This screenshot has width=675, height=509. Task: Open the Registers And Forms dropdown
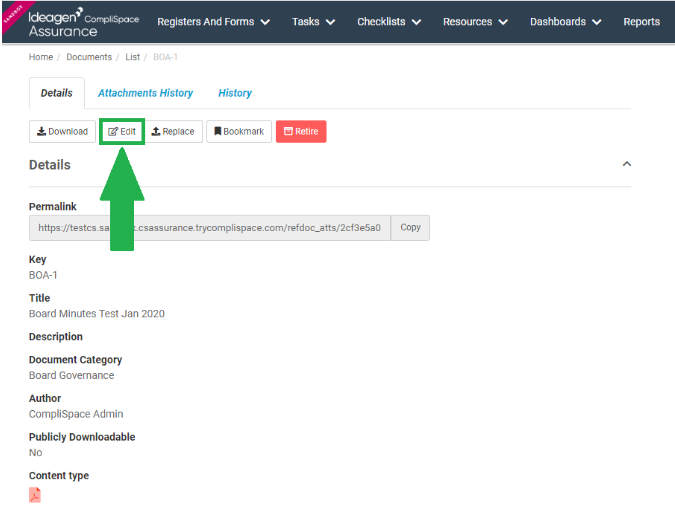click(214, 22)
